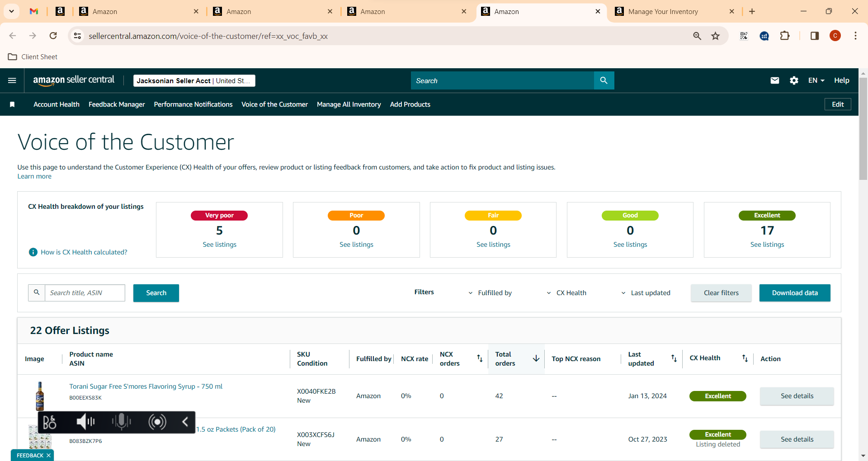Open the browser side panel icon
Screen dimensions: 868x461
tap(815, 36)
